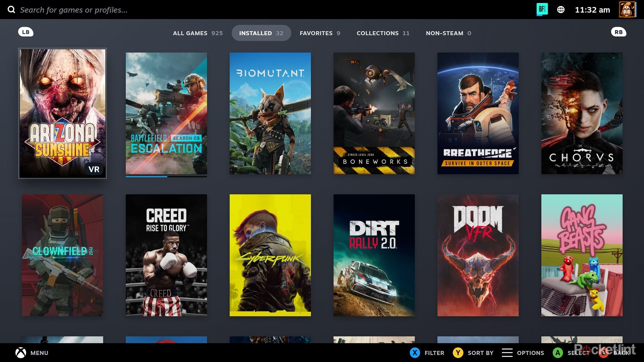
Task: Click the Xbox Menu icon bottom left
Action: coord(21,353)
